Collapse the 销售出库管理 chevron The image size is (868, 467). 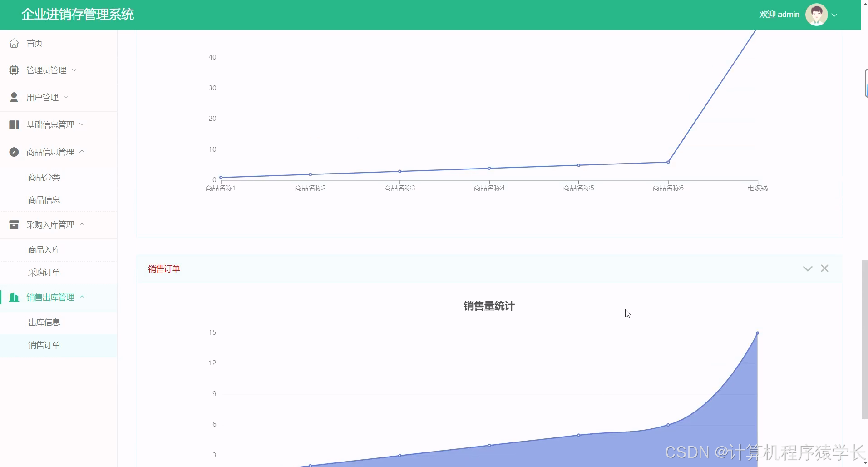pos(82,297)
